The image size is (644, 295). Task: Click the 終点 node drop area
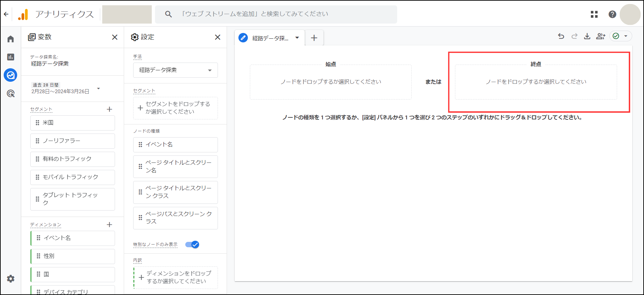point(536,82)
